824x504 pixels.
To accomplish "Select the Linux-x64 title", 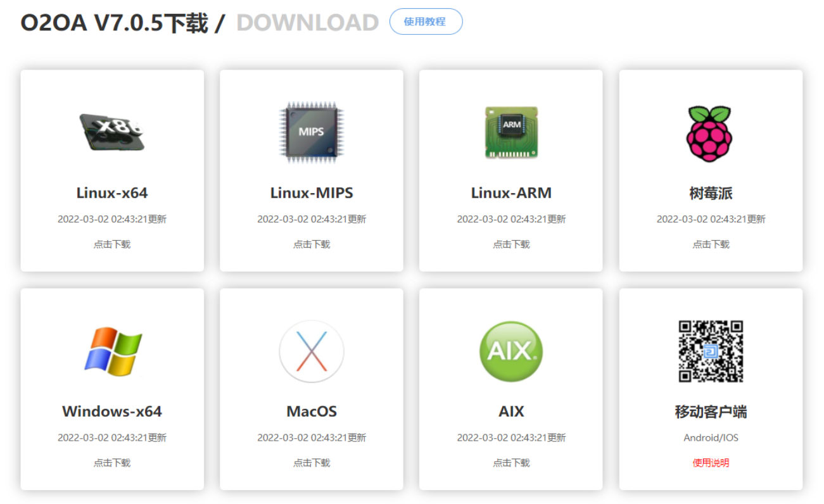I will [x=112, y=192].
